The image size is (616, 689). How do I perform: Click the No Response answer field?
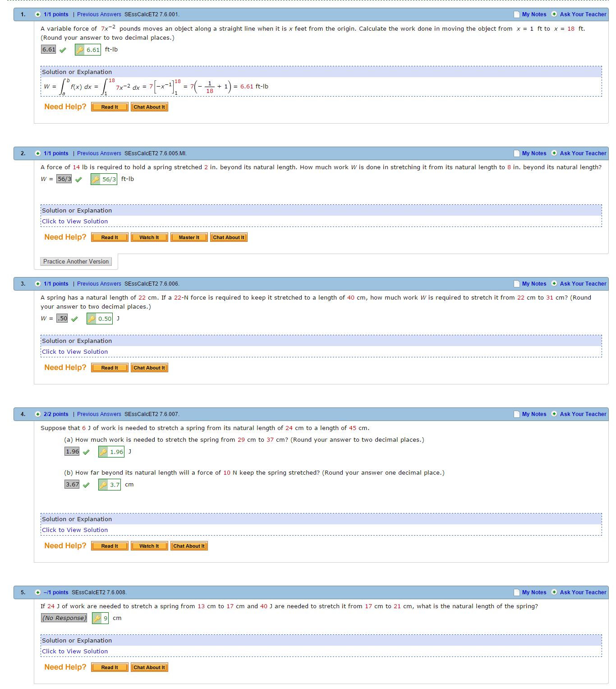tap(64, 618)
